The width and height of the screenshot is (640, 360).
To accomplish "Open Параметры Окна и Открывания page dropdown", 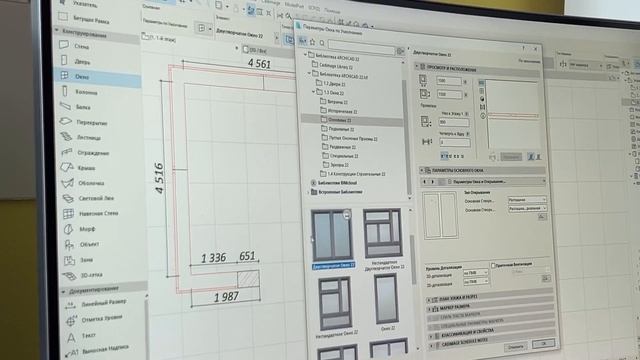I will [x=496, y=182].
